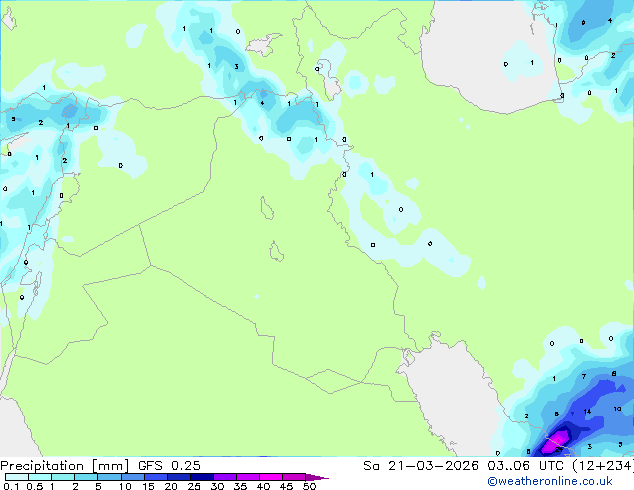Click the '7' precipitation value on map
Image resolution: width=634 pixels, height=490 pixels.
[584, 376]
